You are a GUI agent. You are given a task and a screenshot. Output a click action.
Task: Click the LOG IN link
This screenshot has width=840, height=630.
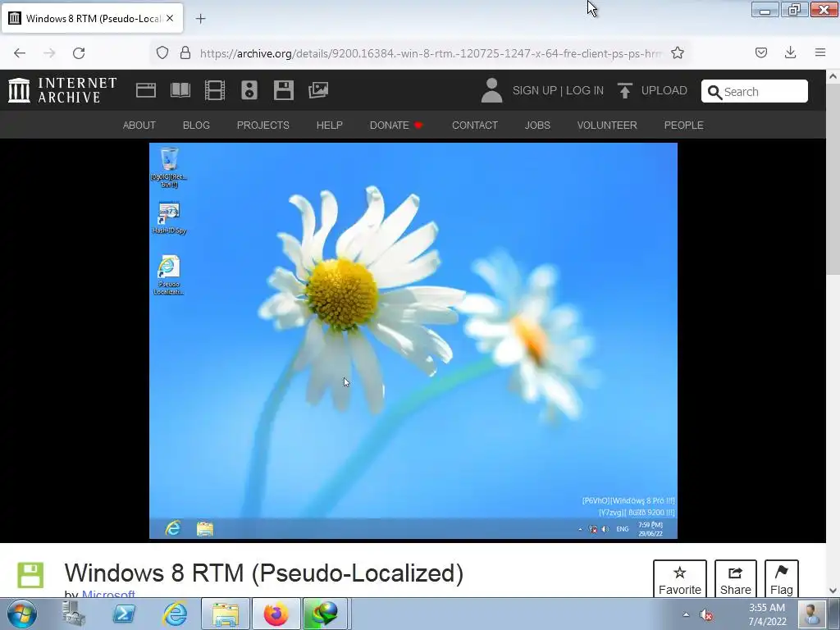tap(584, 90)
